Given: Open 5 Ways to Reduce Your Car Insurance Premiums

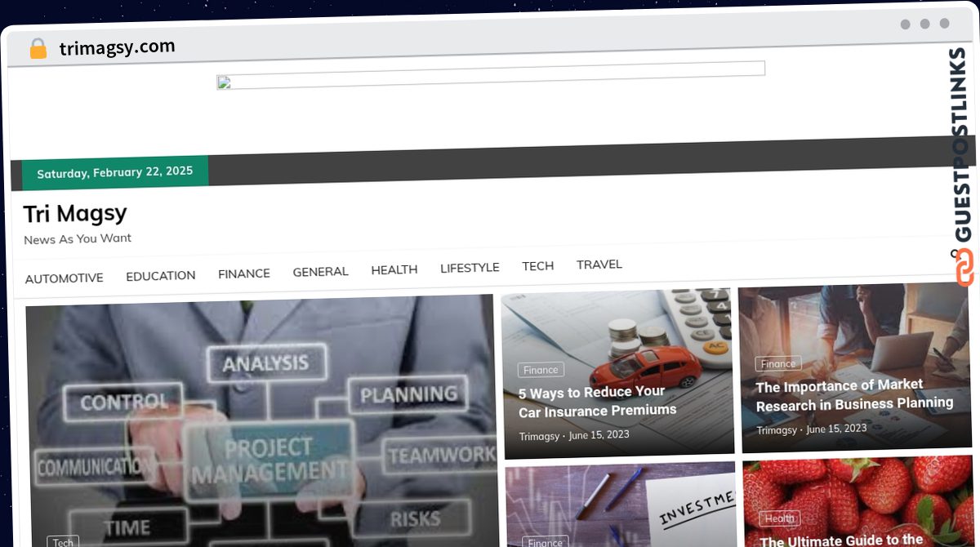Looking at the screenshot, I should click(x=597, y=401).
